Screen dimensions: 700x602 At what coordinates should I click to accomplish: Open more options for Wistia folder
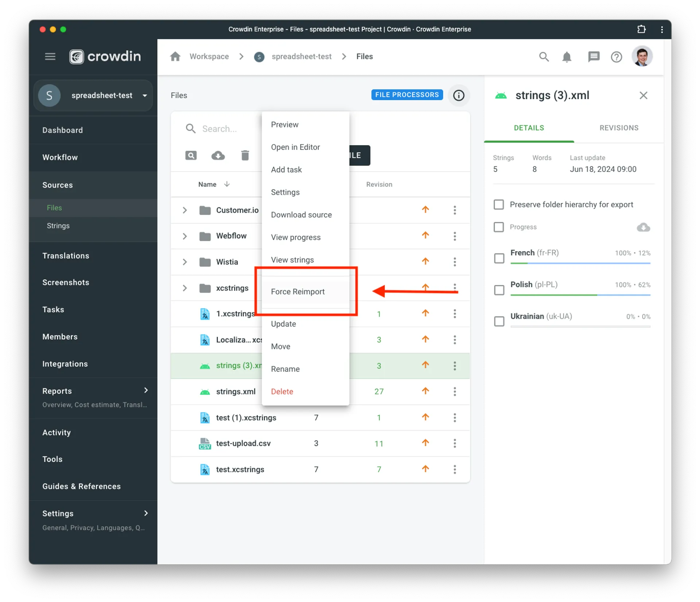point(455,262)
